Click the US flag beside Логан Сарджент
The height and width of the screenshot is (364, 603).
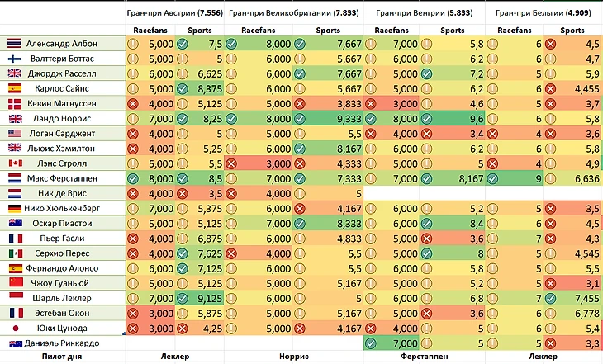13,133
